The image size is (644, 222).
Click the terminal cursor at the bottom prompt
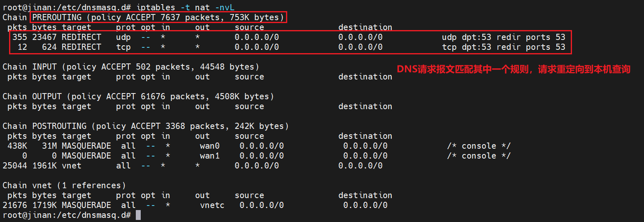tap(138, 215)
